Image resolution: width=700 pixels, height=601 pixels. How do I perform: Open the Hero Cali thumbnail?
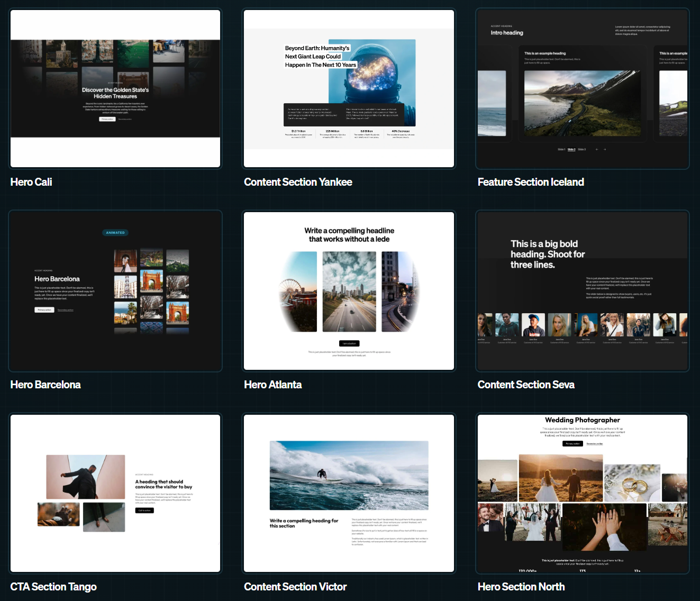[115, 89]
